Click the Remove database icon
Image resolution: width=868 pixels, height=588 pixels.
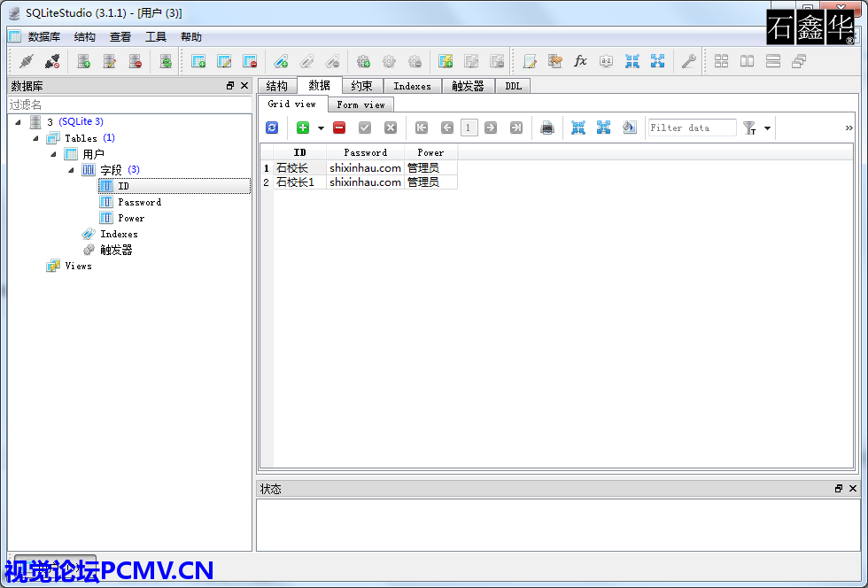136,61
